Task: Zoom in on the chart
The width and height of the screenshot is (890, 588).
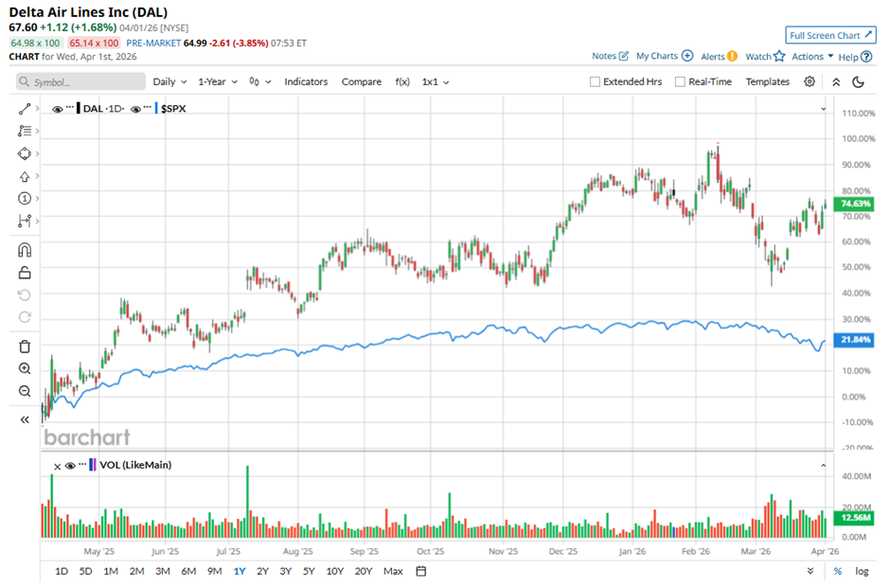Action: (25, 369)
